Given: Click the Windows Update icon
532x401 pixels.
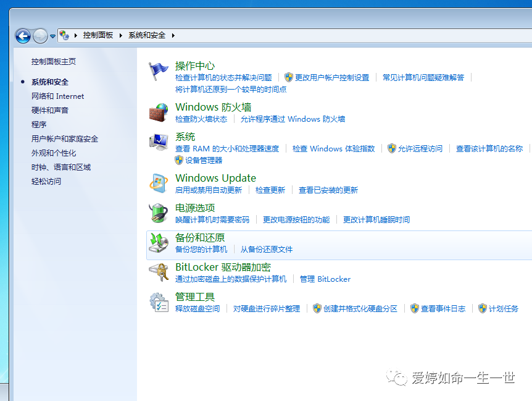Looking at the screenshot, I should [x=159, y=184].
